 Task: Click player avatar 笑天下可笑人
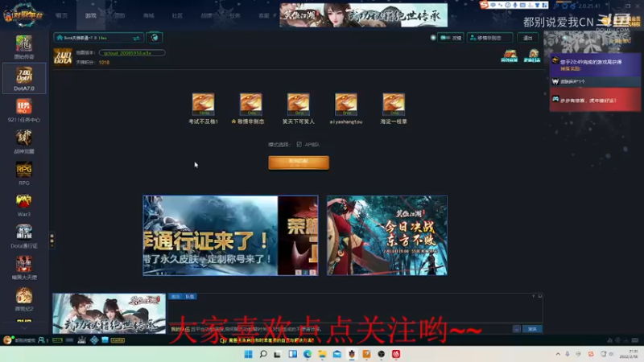click(x=299, y=104)
